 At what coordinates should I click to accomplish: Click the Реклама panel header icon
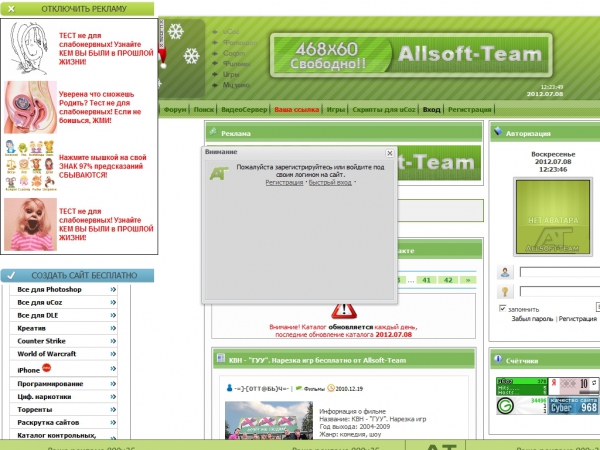tap(213, 132)
